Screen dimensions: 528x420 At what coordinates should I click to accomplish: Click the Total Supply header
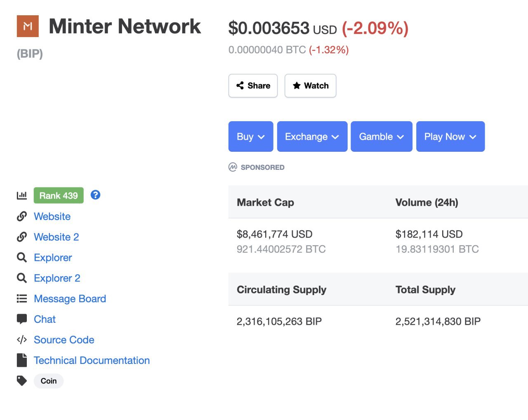[x=425, y=290]
